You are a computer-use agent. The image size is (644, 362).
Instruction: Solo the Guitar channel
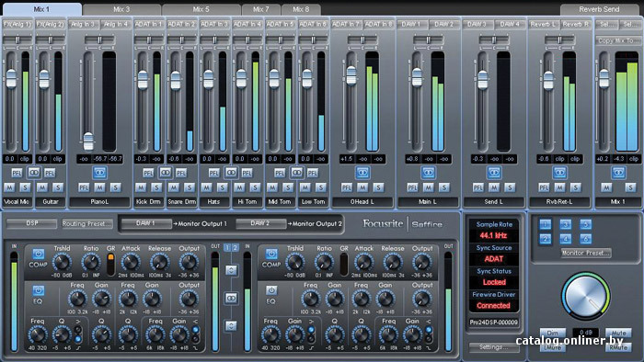click(x=58, y=187)
